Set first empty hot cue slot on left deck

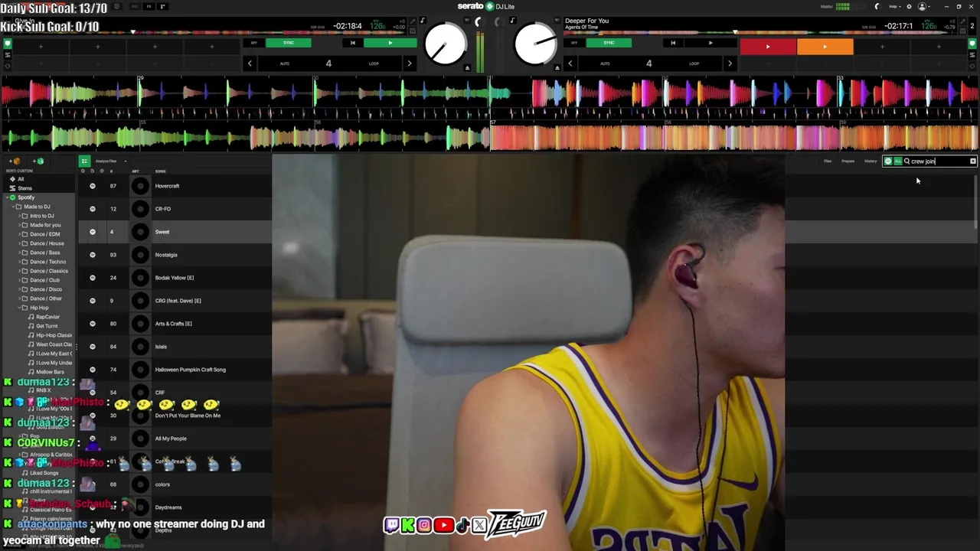(x=41, y=47)
